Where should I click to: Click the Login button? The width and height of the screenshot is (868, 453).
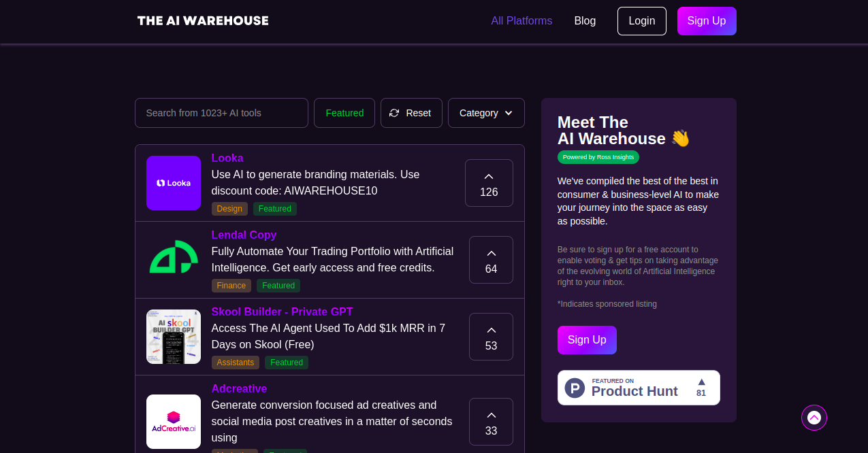tap(642, 21)
